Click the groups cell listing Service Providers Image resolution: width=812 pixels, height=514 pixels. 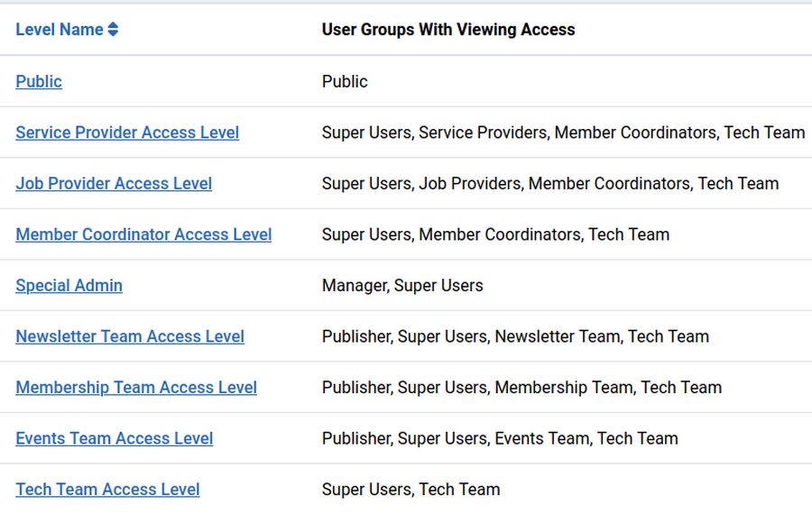click(563, 133)
